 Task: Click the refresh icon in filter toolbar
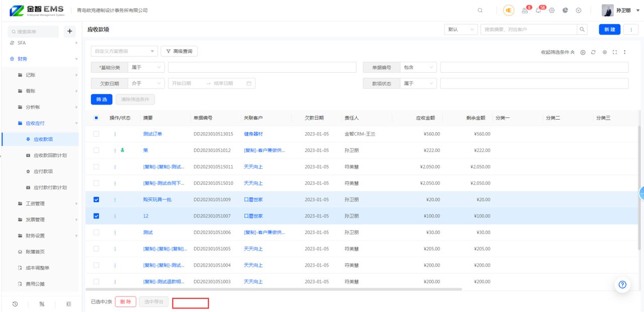(593, 52)
